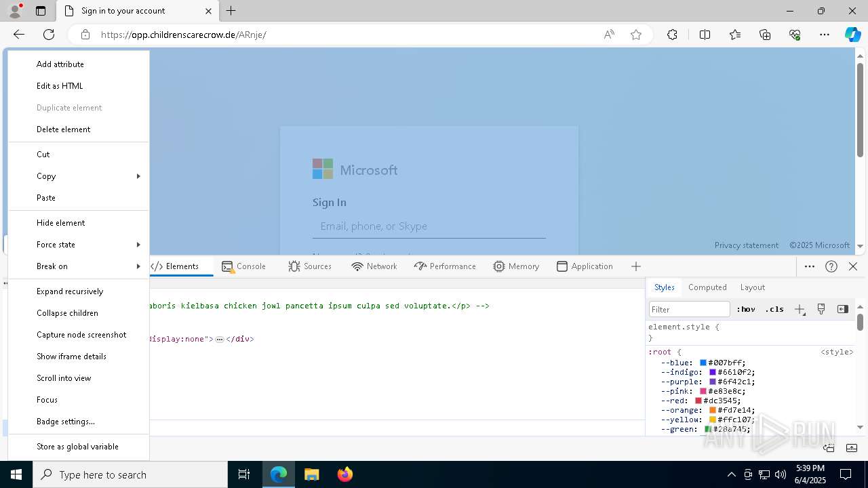868x488 pixels.
Task: Open the Windows Start menu
Action: click(16, 474)
